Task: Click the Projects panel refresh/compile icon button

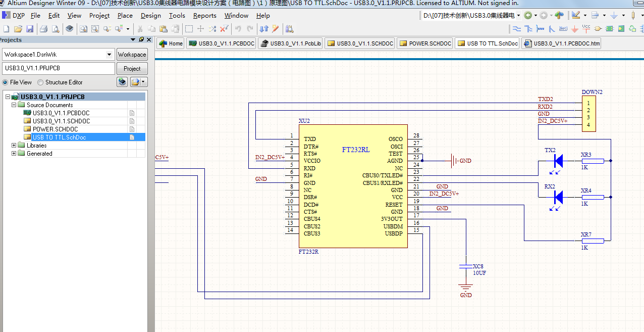Action: [122, 82]
